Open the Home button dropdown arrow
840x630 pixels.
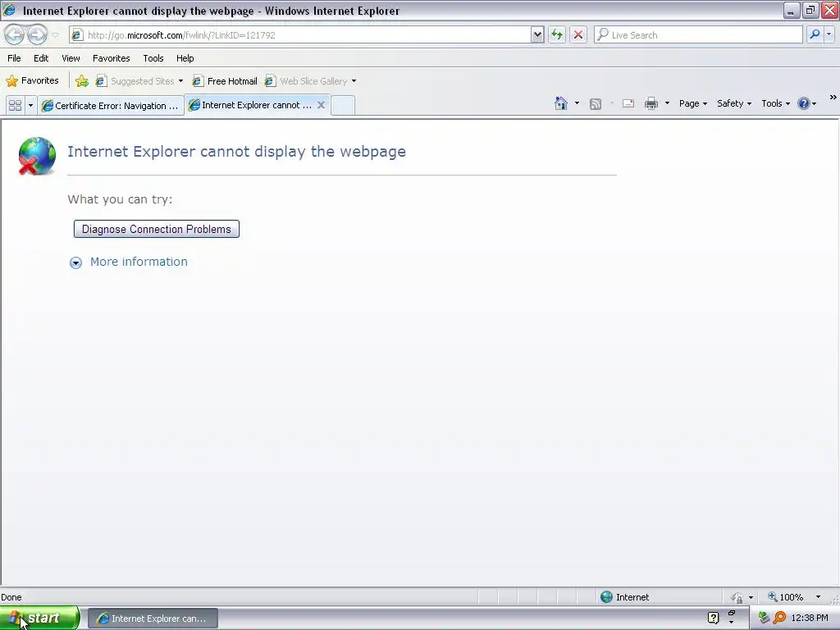(577, 103)
